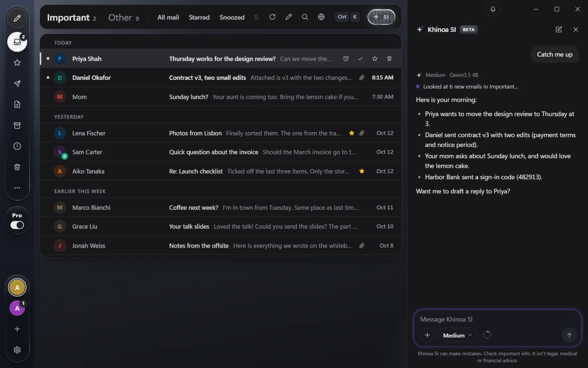Send the message with the arrow button
This screenshot has width=588, height=368.
(569, 335)
